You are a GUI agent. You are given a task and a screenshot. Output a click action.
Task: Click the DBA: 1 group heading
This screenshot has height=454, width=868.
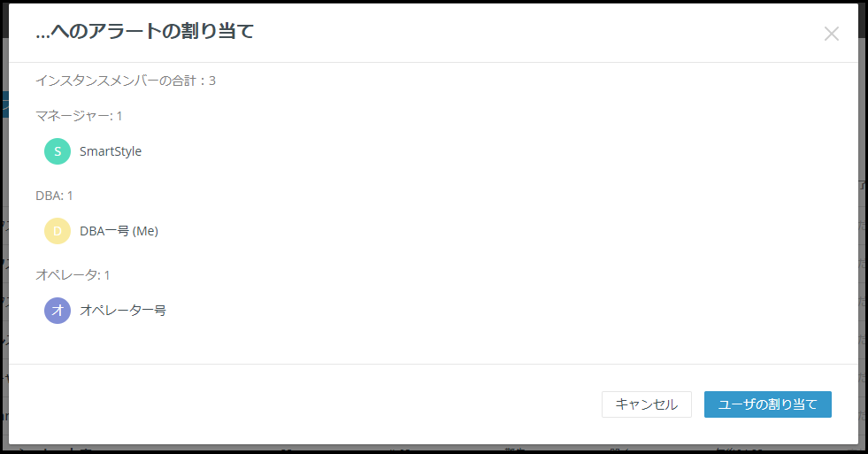pos(54,196)
